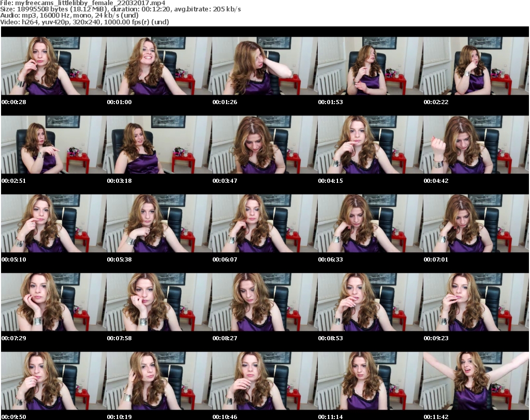The width and height of the screenshot is (530, 420).
Task: Select the thumbnail at 00:03:18
Action: point(159,144)
